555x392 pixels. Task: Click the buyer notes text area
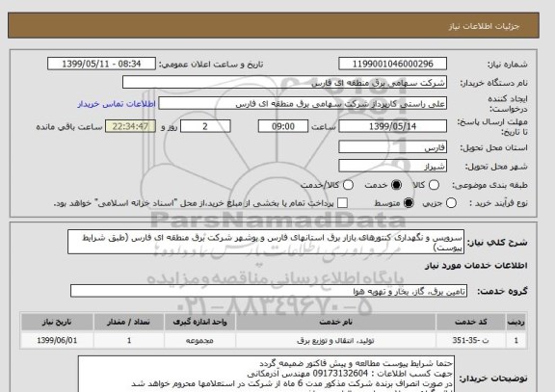(266, 374)
